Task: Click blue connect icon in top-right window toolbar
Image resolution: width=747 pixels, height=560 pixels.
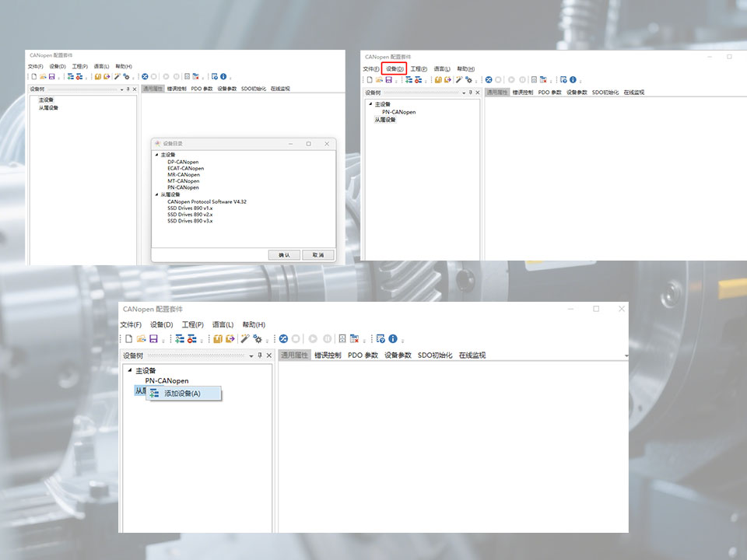Action: tap(489, 79)
